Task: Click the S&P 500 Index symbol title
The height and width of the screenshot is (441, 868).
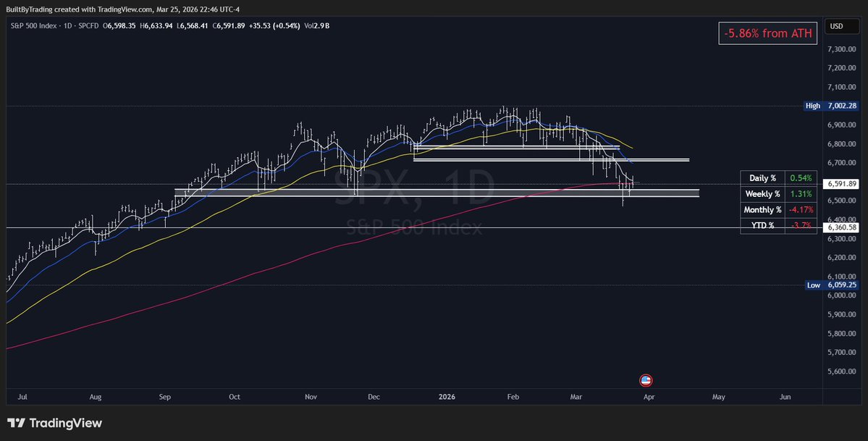Action: [33, 25]
